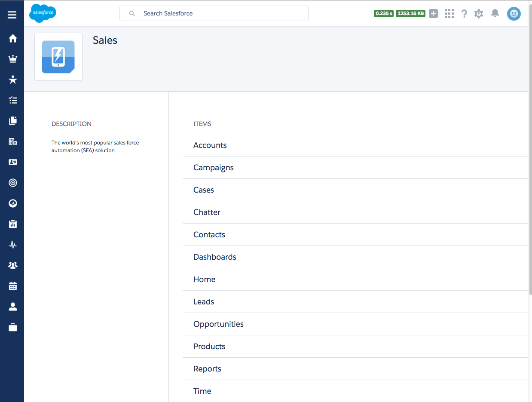This screenshot has height=402, width=532.
Task: Click the DESCRIPTION heading
Action: (71, 124)
